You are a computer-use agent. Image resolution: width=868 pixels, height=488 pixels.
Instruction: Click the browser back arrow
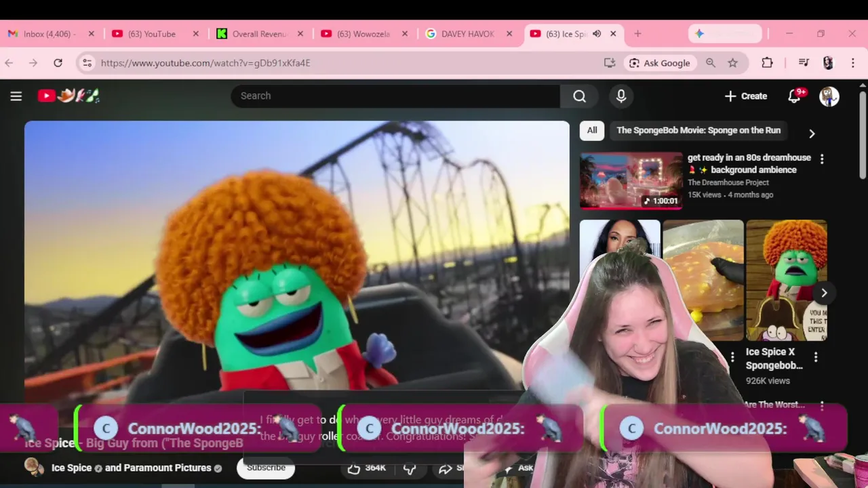tap(9, 63)
